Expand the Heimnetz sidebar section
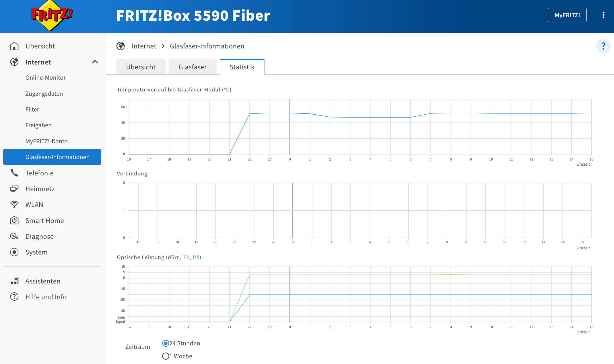614x364 pixels. point(40,189)
